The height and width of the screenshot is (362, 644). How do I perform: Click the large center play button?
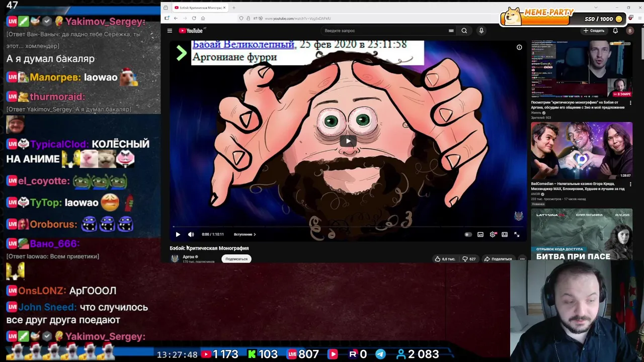pos(348,141)
